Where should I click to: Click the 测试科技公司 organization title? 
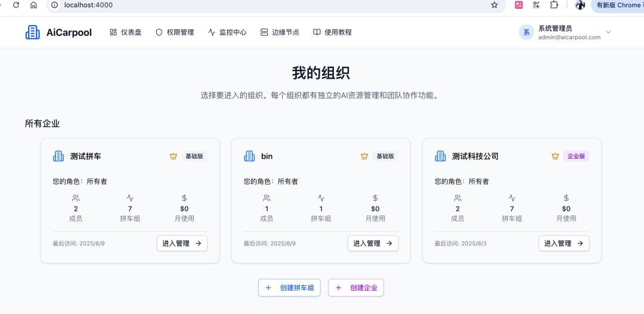(475, 156)
